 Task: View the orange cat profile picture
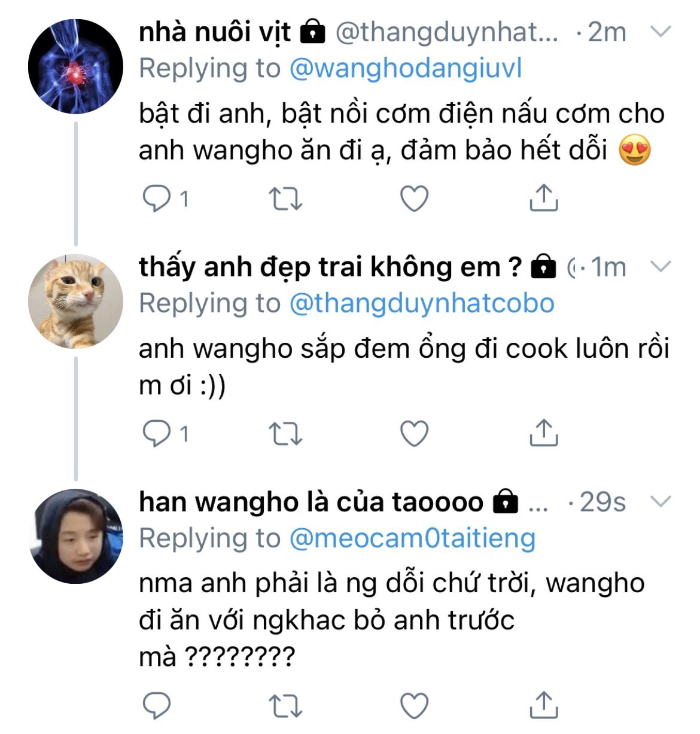pyautogui.click(x=75, y=301)
